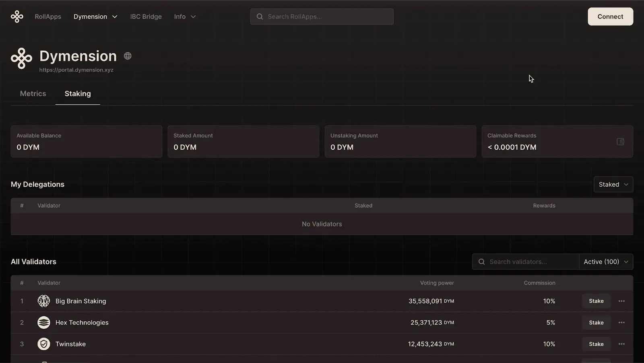The image size is (644, 363).
Task: Click the 5% commission for Hex Technologies
Action: [551, 322]
